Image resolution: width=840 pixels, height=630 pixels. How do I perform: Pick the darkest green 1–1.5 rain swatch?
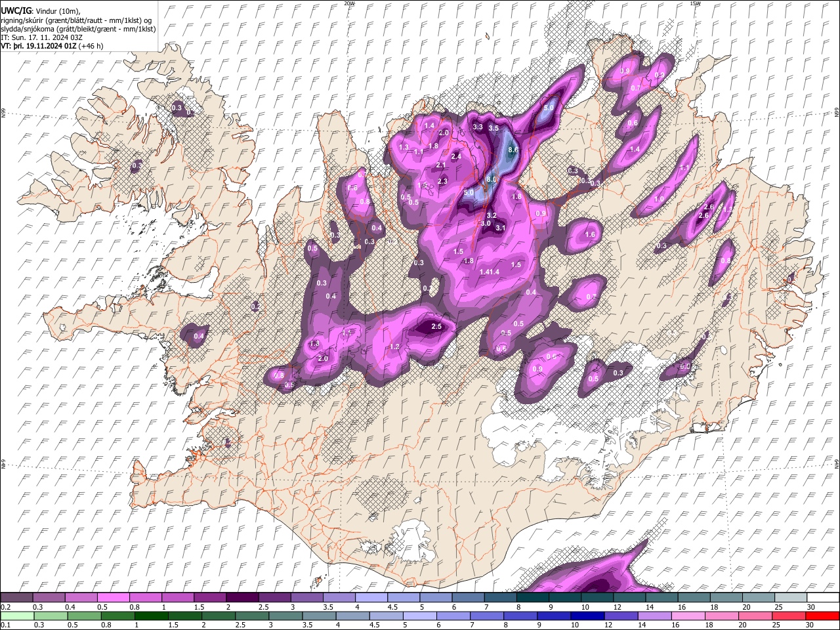click(x=152, y=616)
